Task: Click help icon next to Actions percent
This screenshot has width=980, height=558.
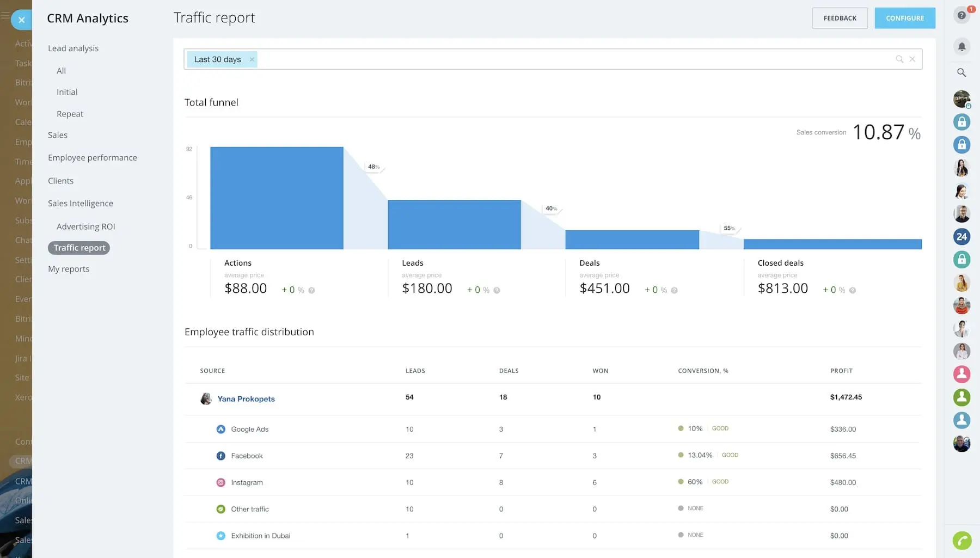Action: [x=311, y=291]
